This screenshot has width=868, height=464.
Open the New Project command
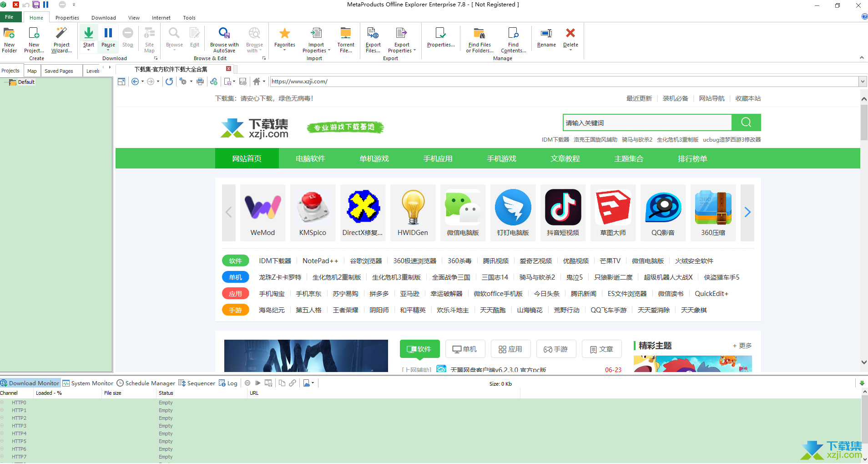coord(34,40)
